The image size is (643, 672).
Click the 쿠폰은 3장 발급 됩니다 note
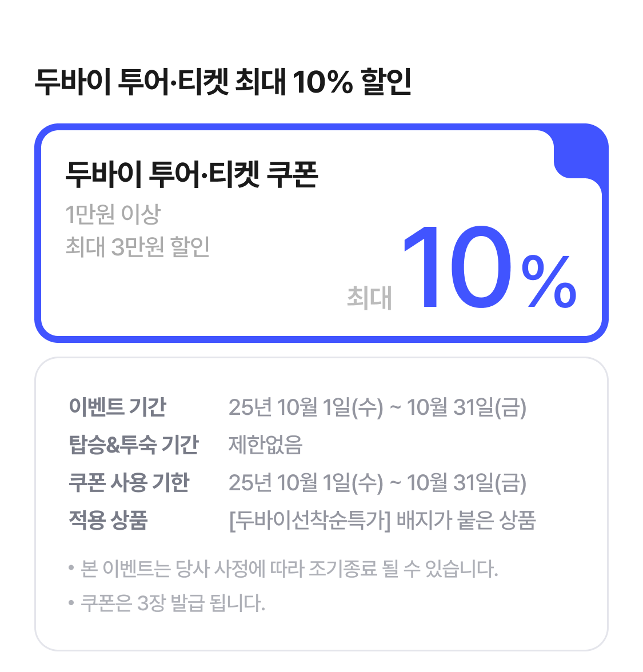[x=173, y=603]
